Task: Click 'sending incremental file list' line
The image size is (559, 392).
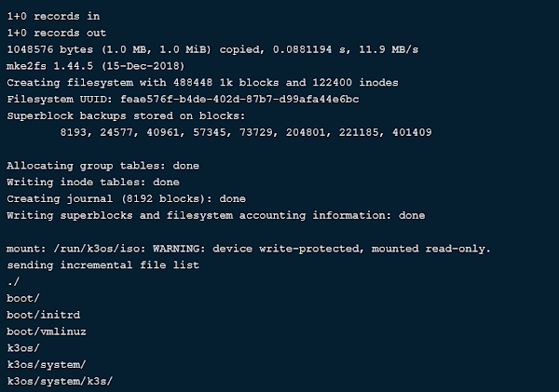Action: coord(103,265)
